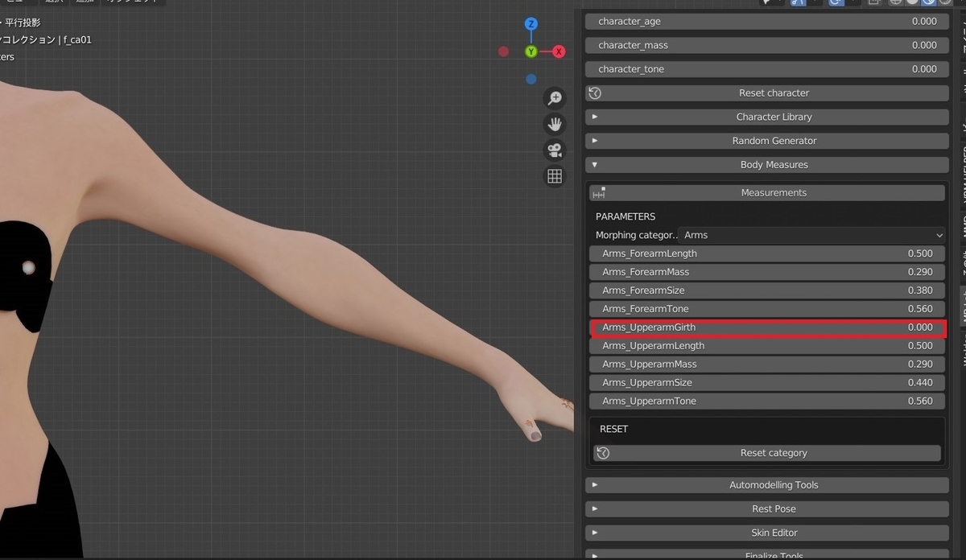
Task: Click the RESET heading text
Action: (x=613, y=429)
